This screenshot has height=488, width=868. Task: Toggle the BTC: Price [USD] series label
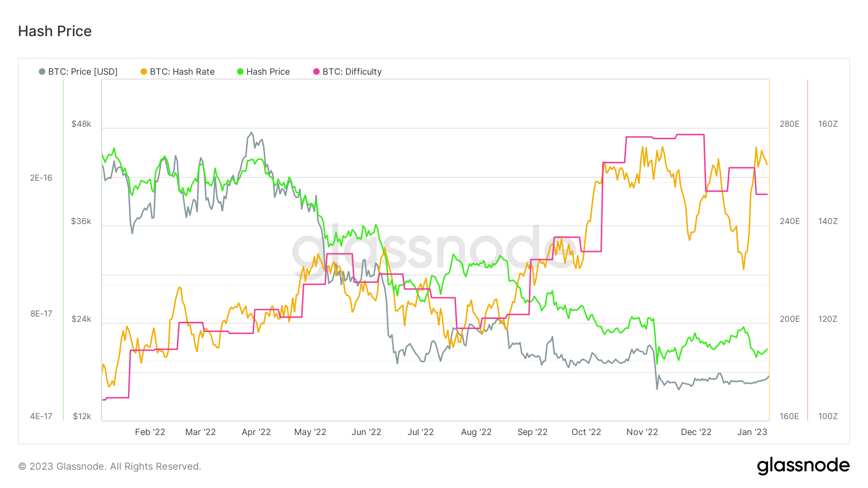[x=82, y=72]
